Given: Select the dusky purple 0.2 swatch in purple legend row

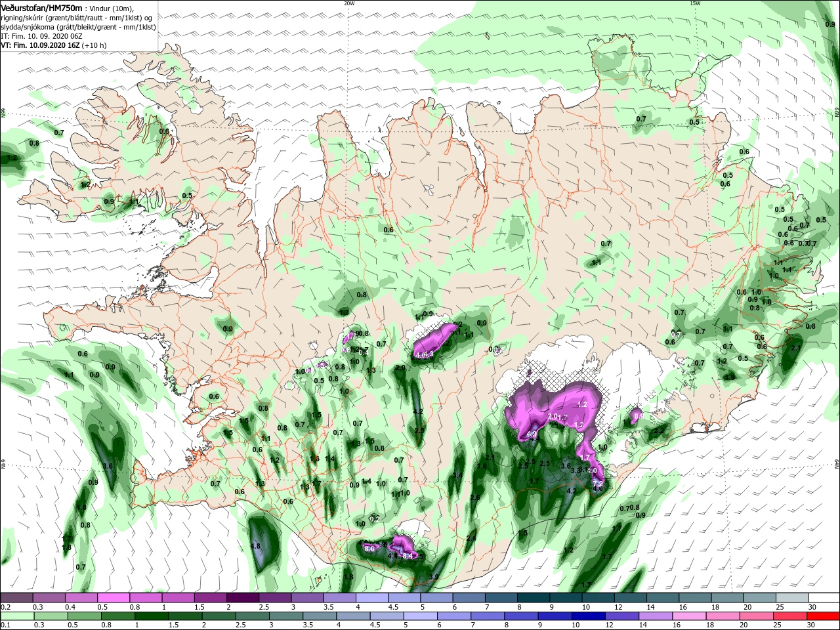Looking at the screenshot, I should click(x=16, y=598).
